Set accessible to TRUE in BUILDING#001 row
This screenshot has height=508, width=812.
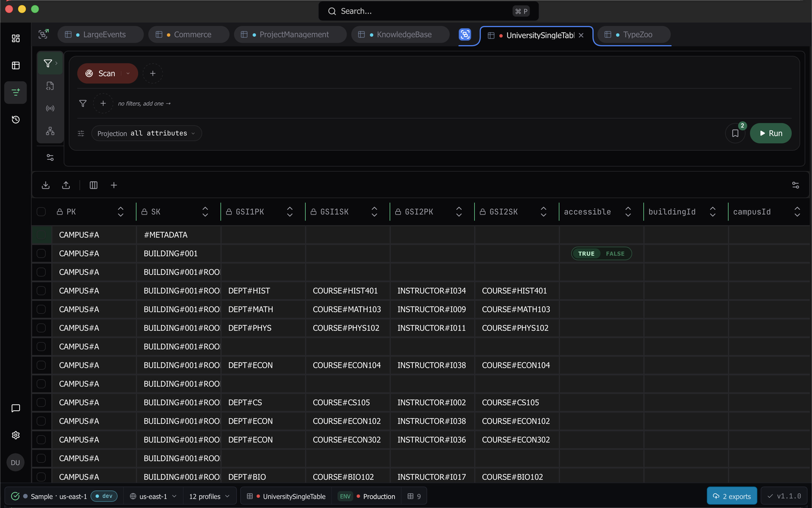[x=586, y=253]
